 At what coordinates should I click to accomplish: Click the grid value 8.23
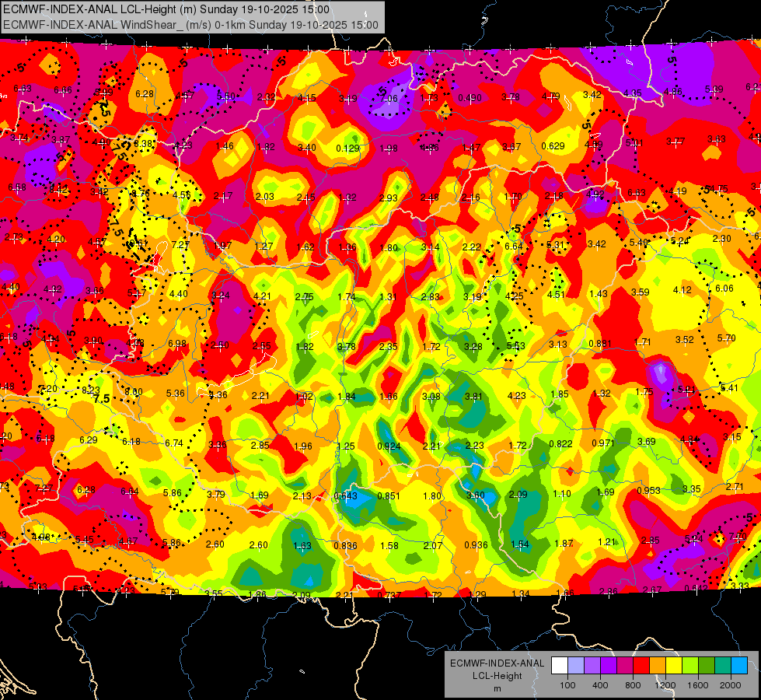click(x=91, y=390)
